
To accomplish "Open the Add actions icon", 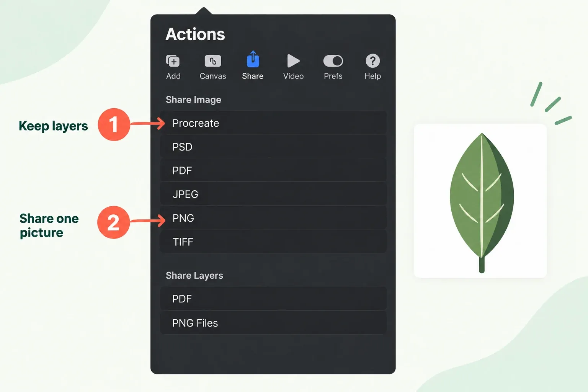I will [x=173, y=61].
